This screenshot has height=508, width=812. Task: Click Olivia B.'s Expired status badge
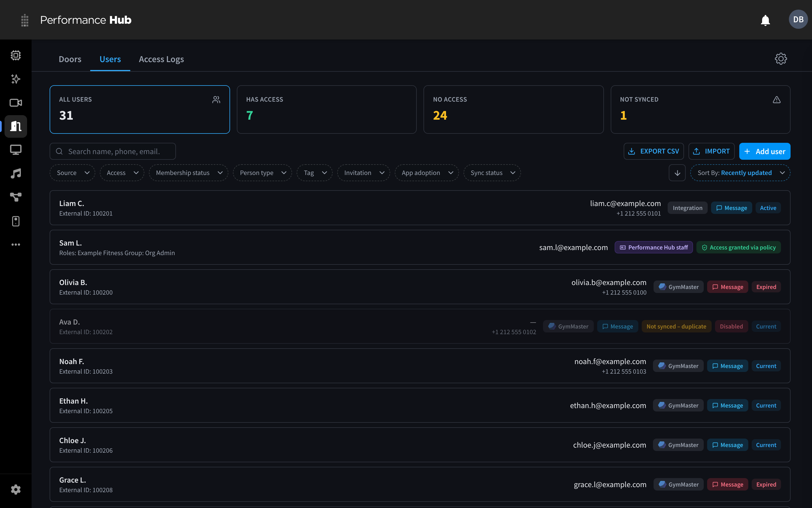point(766,287)
